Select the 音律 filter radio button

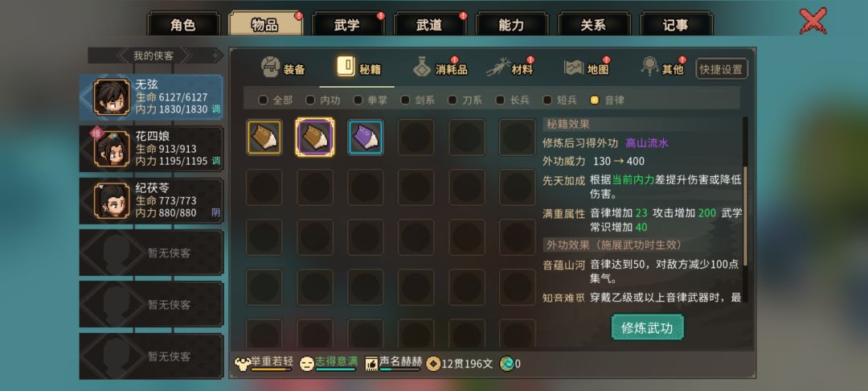pos(595,101)
